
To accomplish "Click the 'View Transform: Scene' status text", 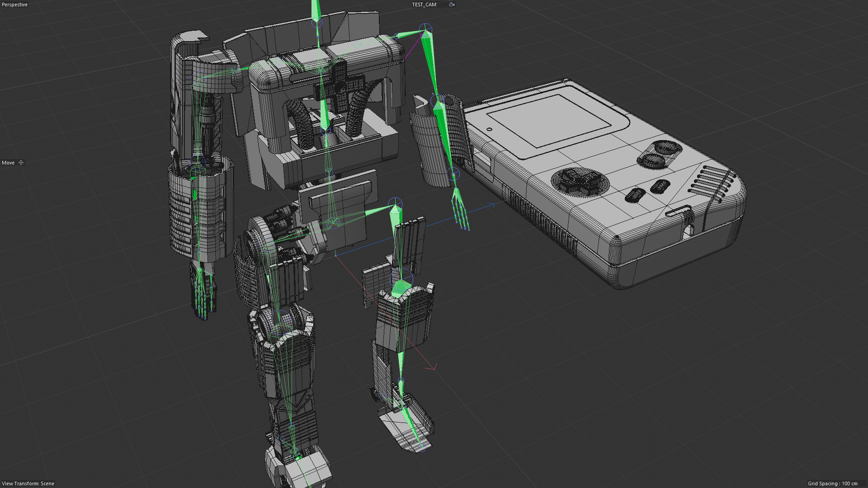I will click(x=28, y=483).
